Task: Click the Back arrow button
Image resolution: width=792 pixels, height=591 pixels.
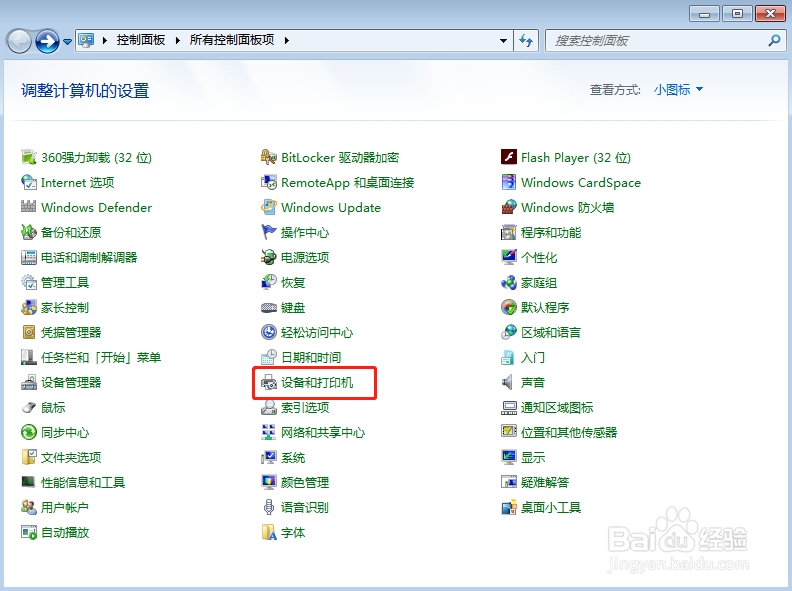Action: (19, 41)
